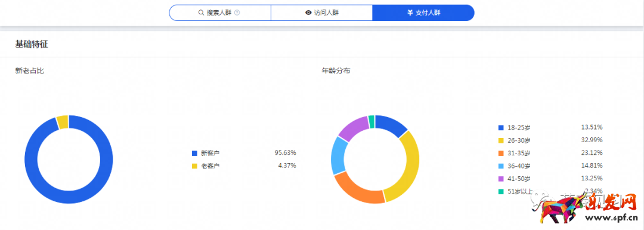The height and width of the screenshot is (230, 644).
Task: Click the yen icon in 支付人群 tab
Action: click(410, 13)
